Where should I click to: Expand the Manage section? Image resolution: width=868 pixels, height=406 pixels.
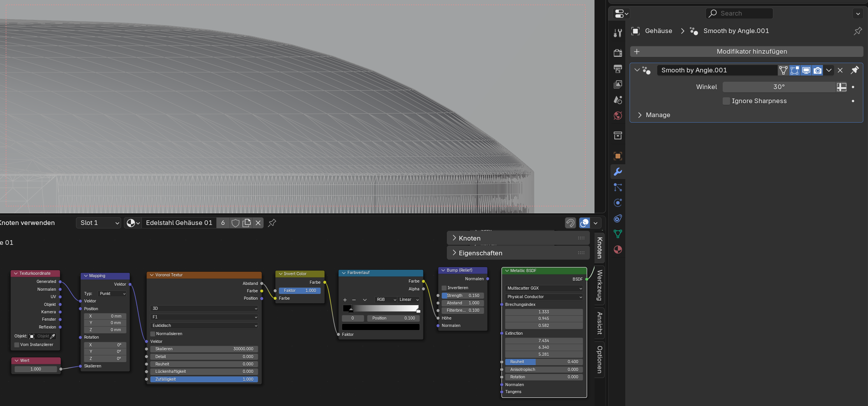[658, 115]
